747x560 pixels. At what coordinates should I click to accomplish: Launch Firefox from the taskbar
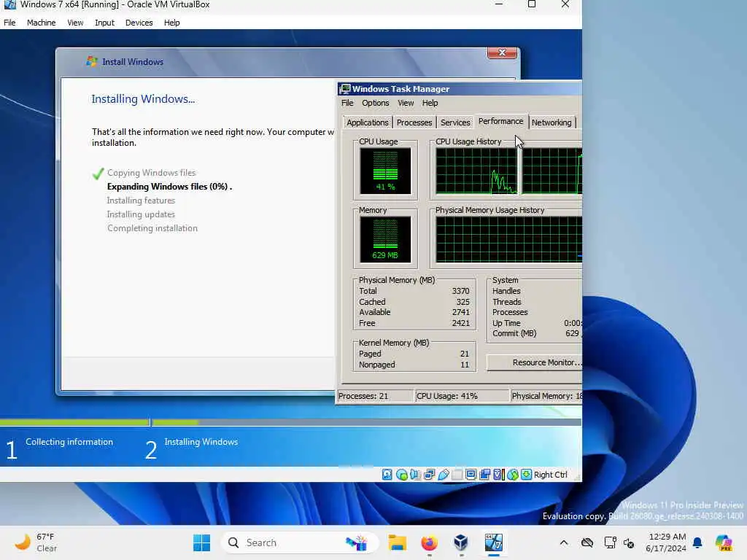(x=429, y=542)
